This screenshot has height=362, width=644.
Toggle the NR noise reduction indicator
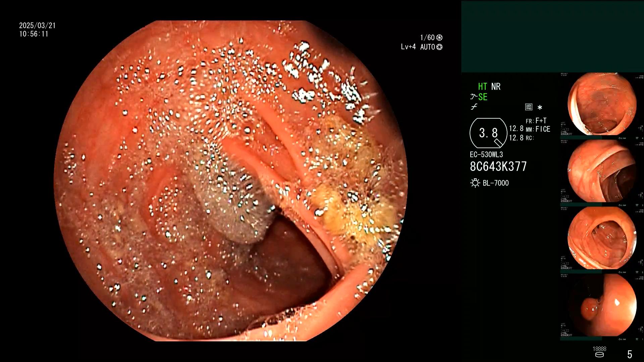tap(496, 86)
